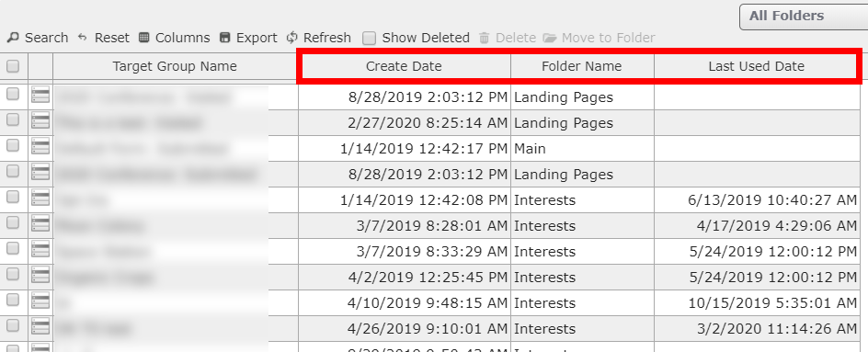
Task: Click create date 1/14/2019 12:42:17 PM
Action: [424, 148]
